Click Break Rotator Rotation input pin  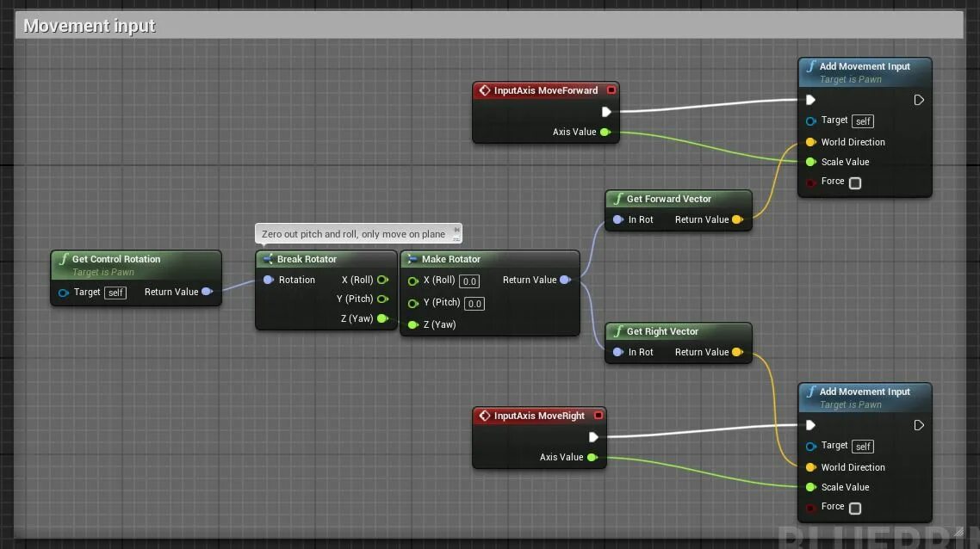click(269, 280)
